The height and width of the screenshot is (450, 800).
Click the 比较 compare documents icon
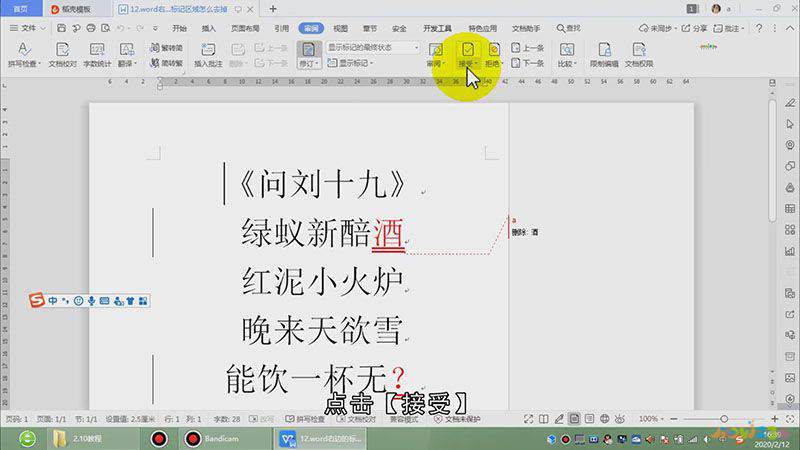coord(566,49)
